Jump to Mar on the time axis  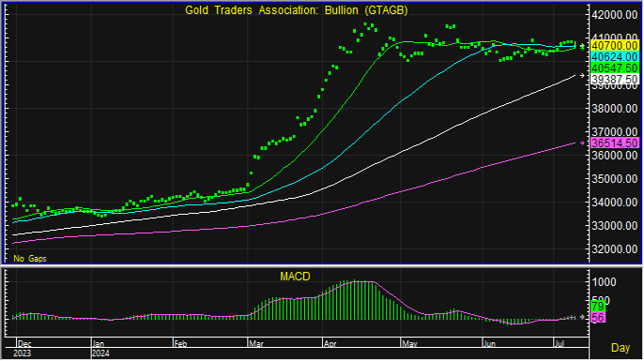(x=256, y=344)
